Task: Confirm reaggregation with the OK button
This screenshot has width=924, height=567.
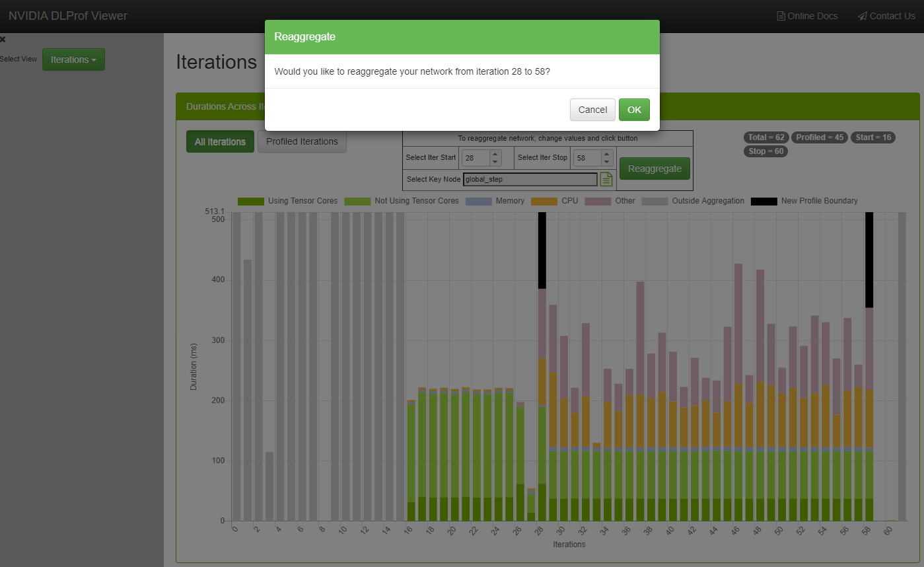Action: tap(634, 110)
